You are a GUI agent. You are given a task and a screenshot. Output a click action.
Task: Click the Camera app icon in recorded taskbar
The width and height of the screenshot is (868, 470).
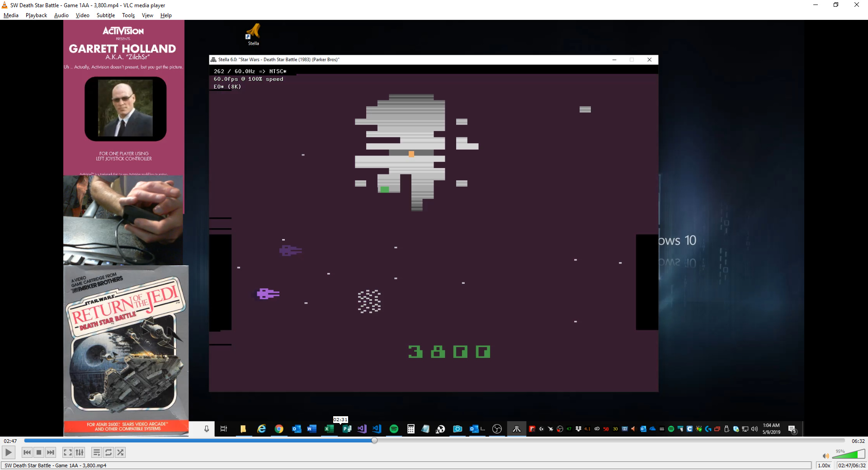[x=458, y=429]
